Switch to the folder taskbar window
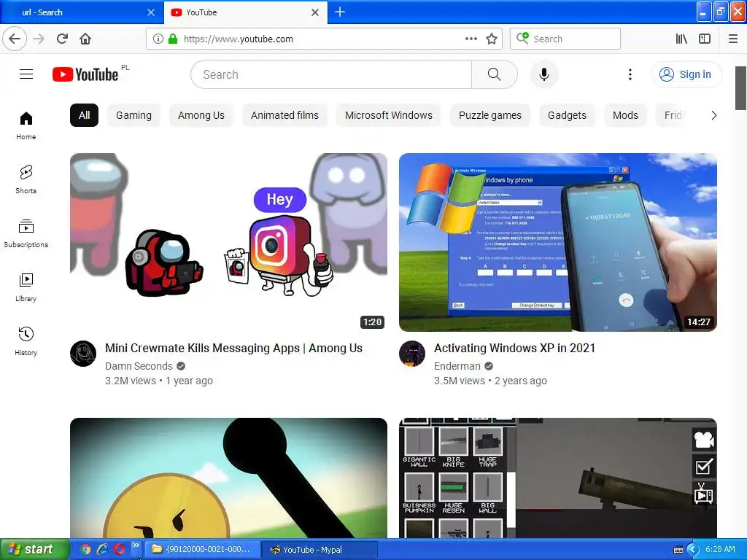Image resolution: width=747 pixels, height=560 pixels. [202, 550]
